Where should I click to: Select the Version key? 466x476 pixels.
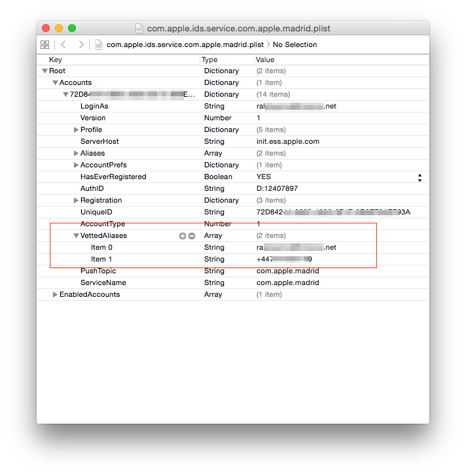click(93, 118)
